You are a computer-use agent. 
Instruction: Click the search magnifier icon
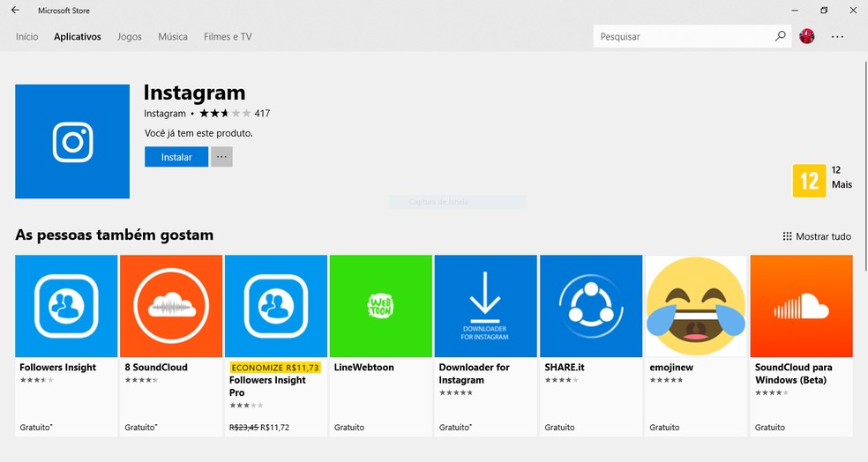tap(780, 36)
